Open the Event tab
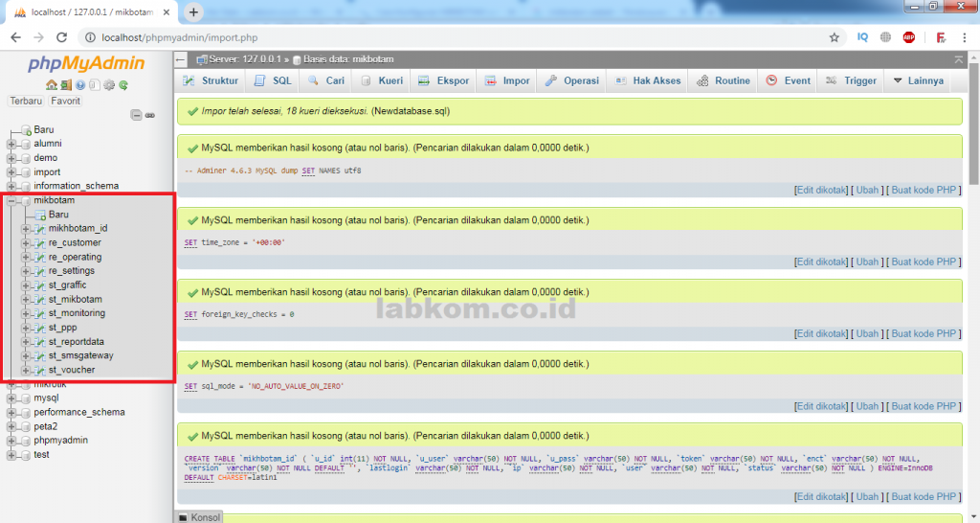This screenshot has width=980, height=523. (789, 80)
